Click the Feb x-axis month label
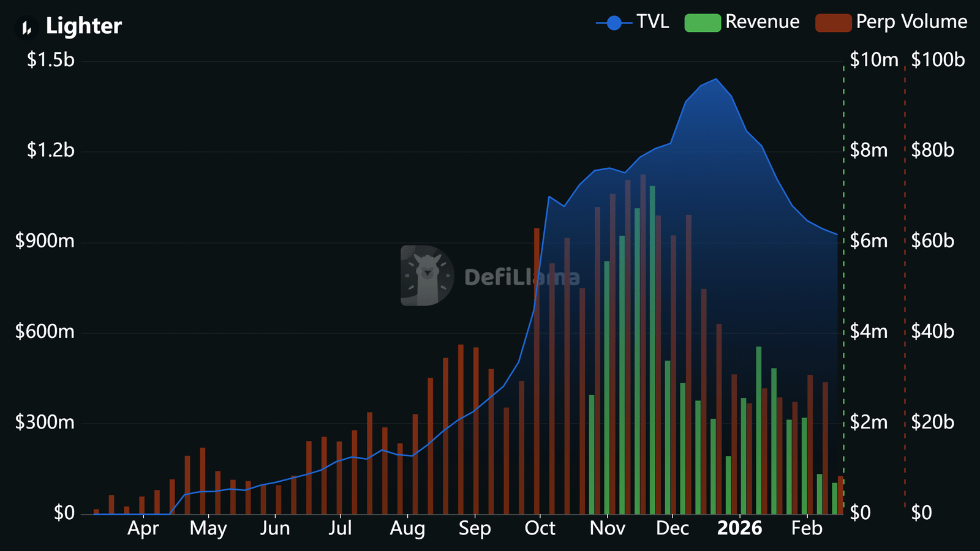The height and width of the screenshot is (551, 980). click(806, 528)
